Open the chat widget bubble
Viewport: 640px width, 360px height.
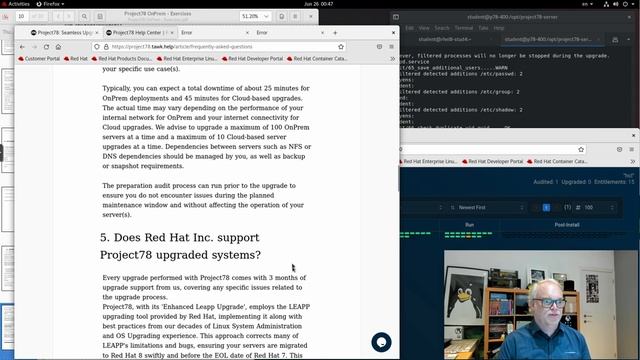pyautogui.click(x=381, y=342)
